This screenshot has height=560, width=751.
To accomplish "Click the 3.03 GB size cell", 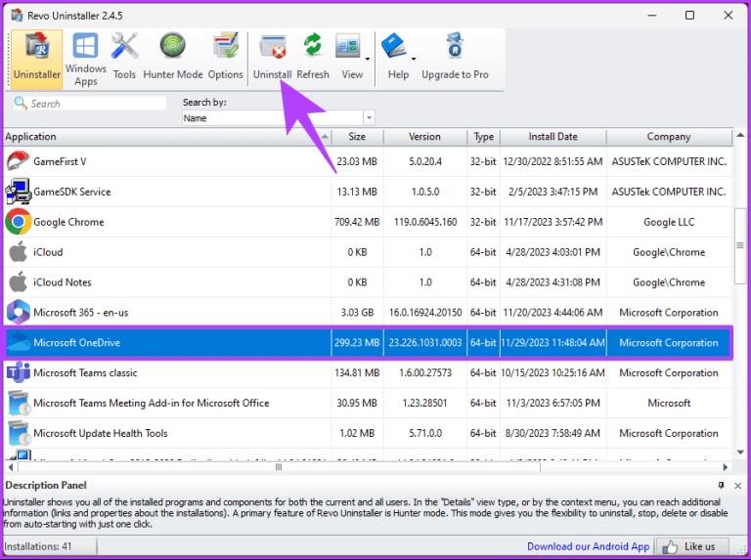I will [x=357, y=313].
